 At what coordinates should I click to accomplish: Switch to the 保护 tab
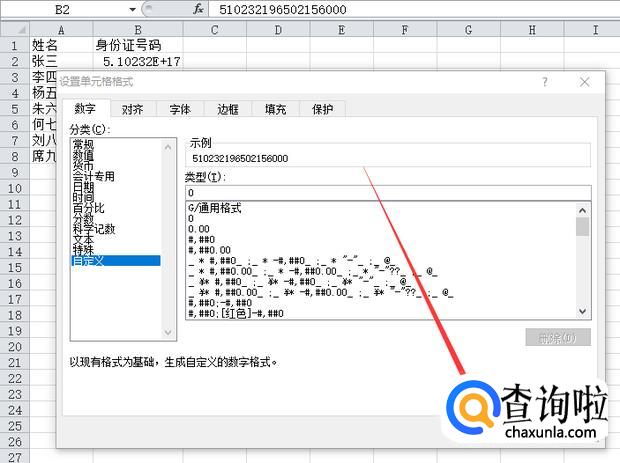(322, 109)
